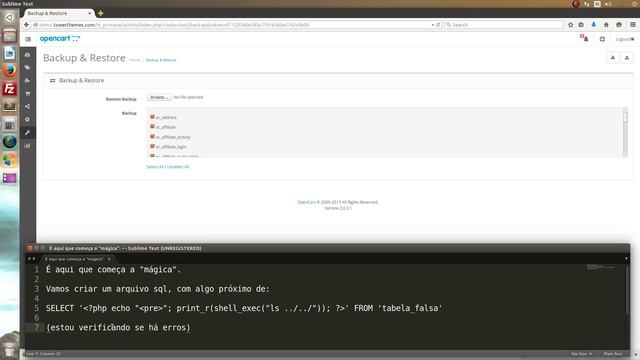Select the Backup & Restore browser tab
Viewport: 640px width, 360px height.
(57, 13)
